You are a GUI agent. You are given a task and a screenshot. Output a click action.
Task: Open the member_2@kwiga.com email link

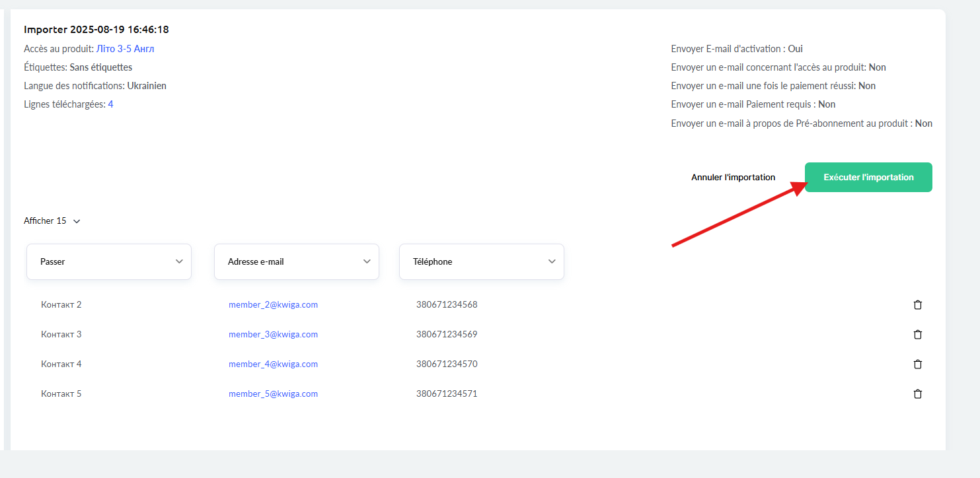click(x=273, y=305)
